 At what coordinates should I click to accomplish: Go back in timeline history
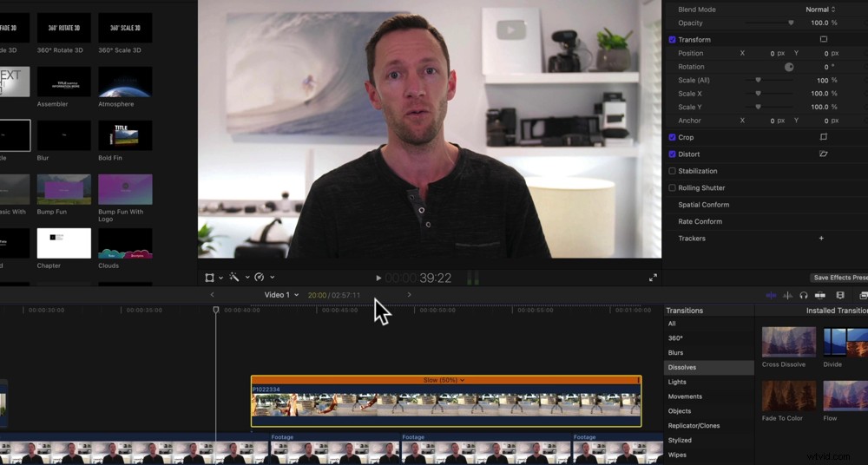tap(212, 294)
